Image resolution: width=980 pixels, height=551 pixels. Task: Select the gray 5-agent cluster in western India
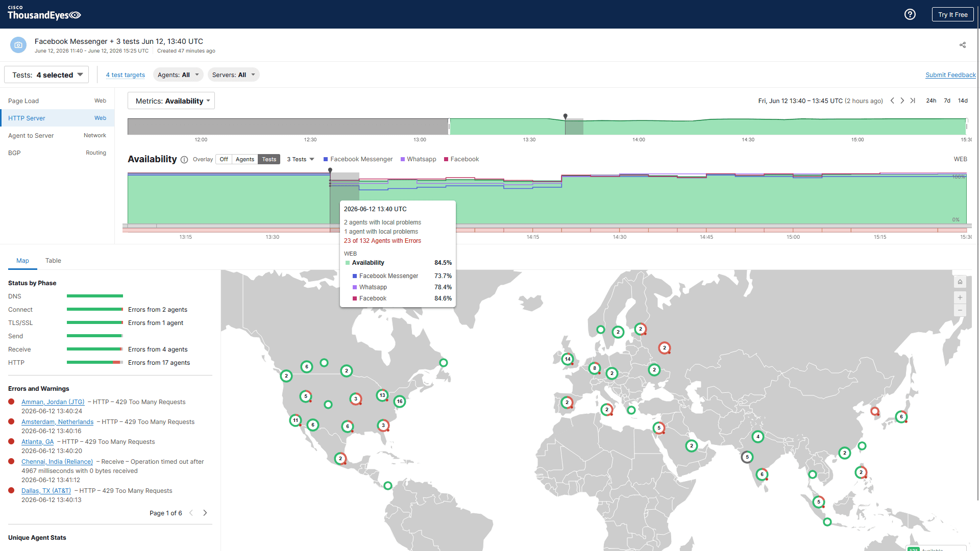[747, 457]
